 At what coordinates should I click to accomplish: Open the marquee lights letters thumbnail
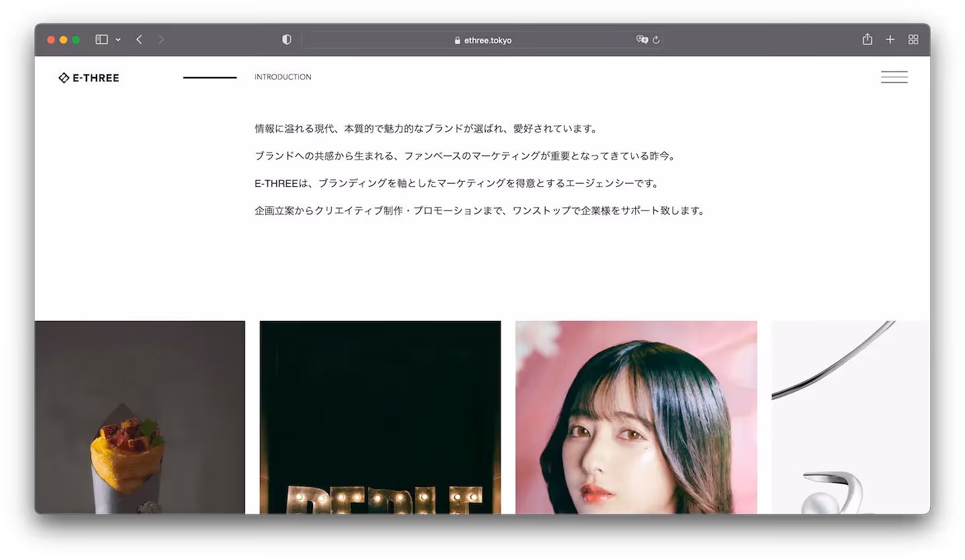pyautogui.click(x=380, y=417)
